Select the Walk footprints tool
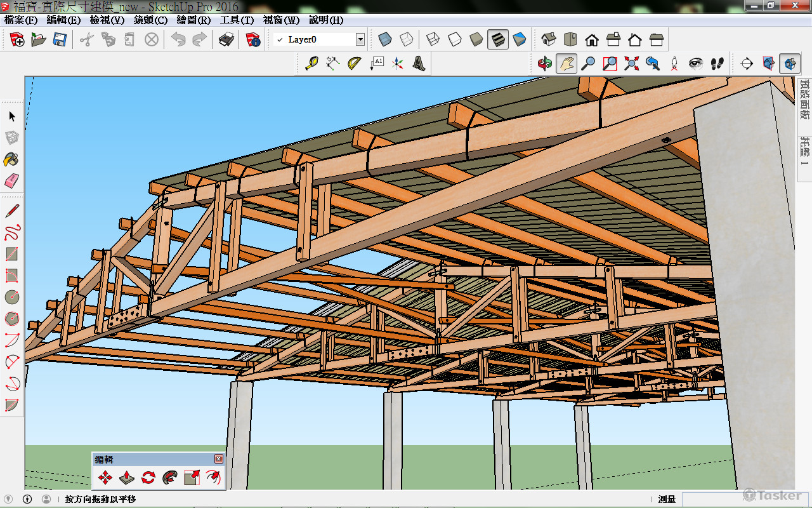Image resolution: width=812 pixels, height=508 pixels. [717, 63]
